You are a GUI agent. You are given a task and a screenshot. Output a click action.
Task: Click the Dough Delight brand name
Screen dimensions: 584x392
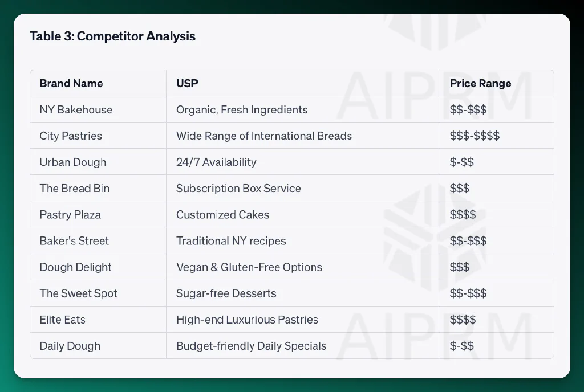pos(76,267)
